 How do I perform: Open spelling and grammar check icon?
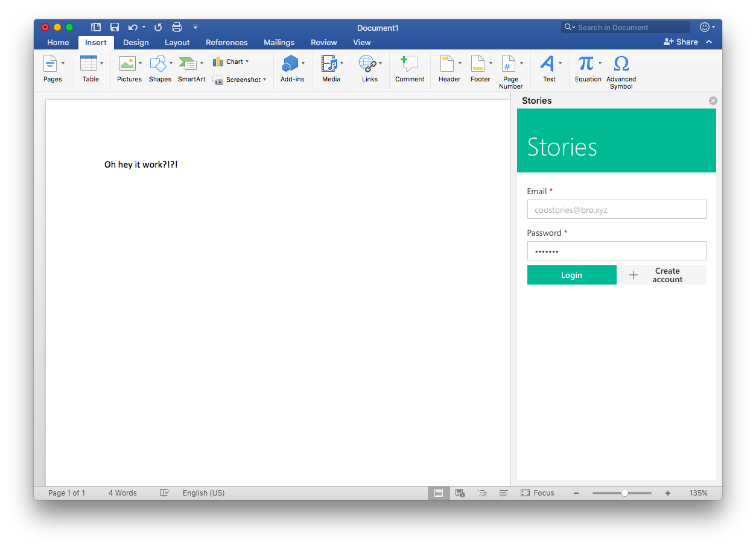[x=164, y=493]
